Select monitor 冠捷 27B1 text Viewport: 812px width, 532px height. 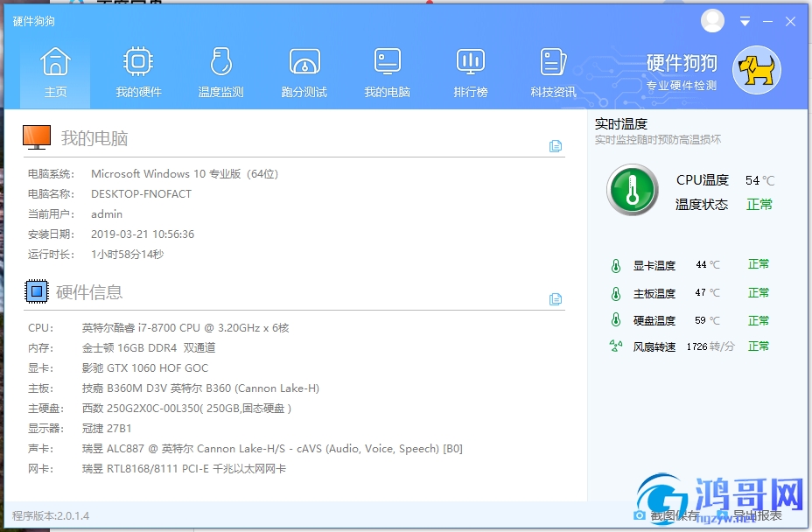(x=107, y=429)
